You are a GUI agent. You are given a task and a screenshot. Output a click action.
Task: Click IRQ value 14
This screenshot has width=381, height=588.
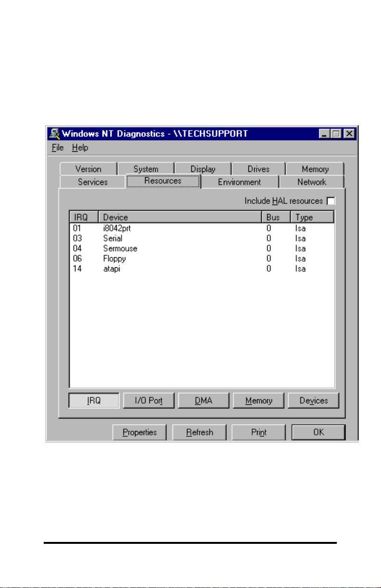(77, 269)
